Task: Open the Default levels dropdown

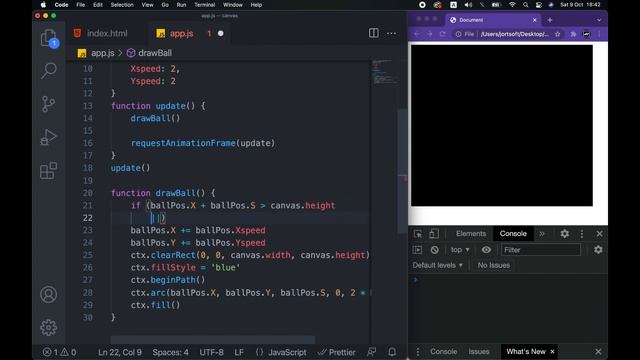Action: coord(438,265)
